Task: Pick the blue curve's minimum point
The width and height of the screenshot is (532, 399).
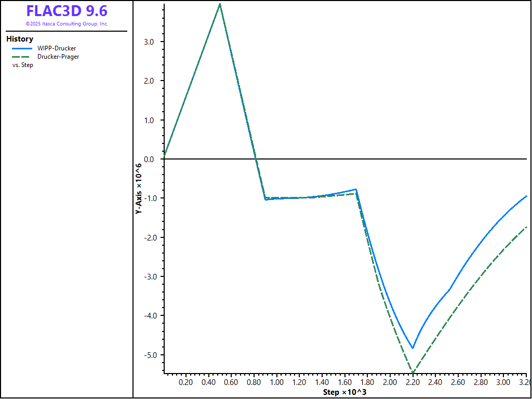Action: (x=413, y=348)
